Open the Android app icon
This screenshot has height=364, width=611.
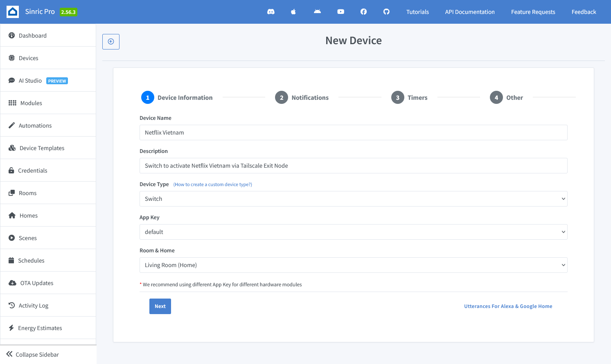tap(317, 11)
